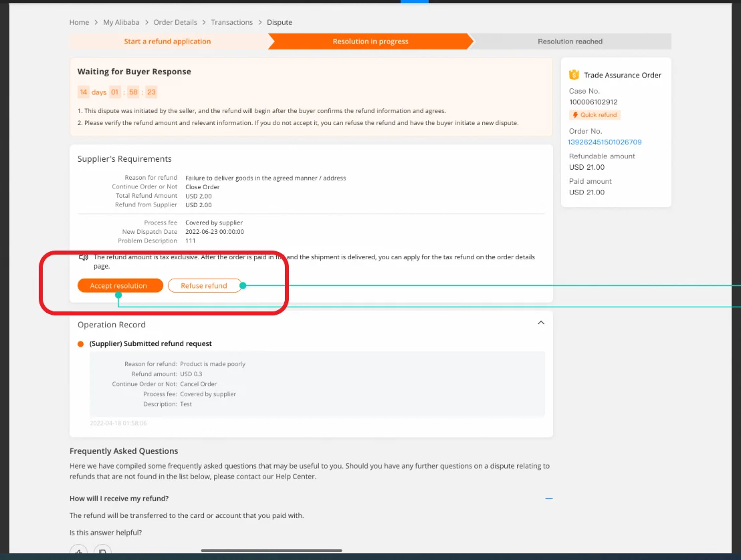Open the Transactions breadcrumb link
Image resolution: width=741 pixels, height=560 pixels.
pos(231,22)
